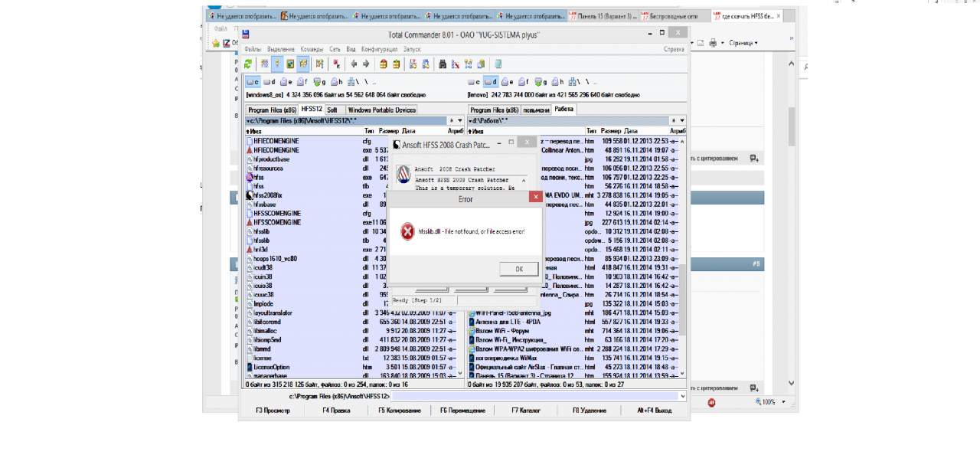Select drive d in left panel drive bar
This screenshot has height=468, width=980.
point(270,81)
